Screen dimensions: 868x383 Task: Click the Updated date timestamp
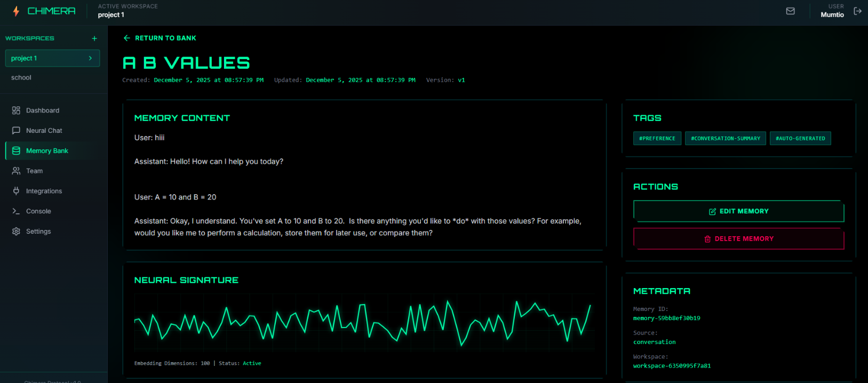pos(361,80)
